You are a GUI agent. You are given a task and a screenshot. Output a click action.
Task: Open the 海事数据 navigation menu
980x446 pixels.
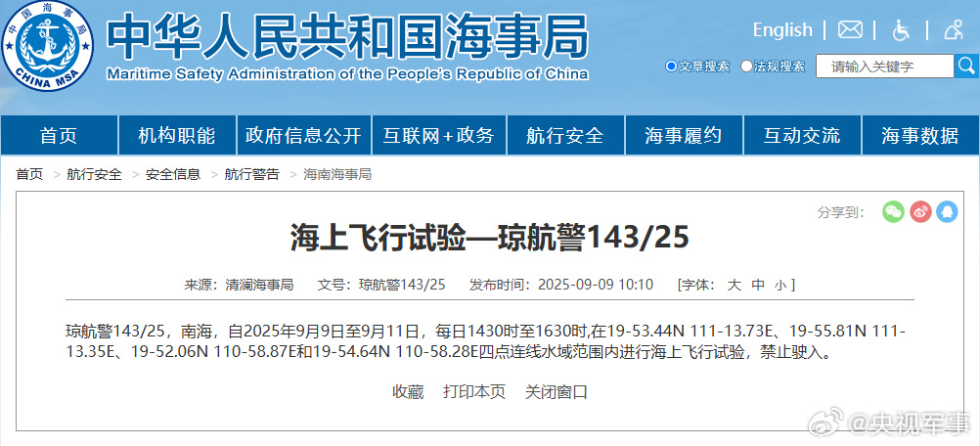tap(919, 136)
